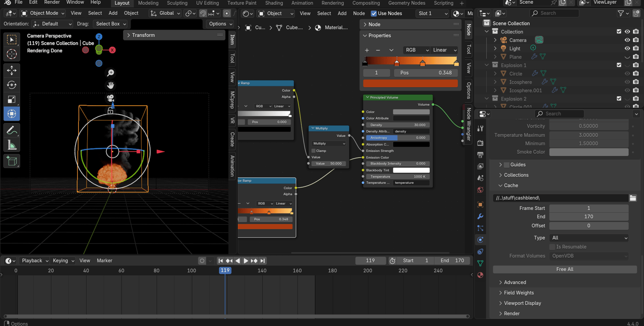Choose the Measure tool icon
Viewport: 644px width, 326px height.
(x=12, y=146)
